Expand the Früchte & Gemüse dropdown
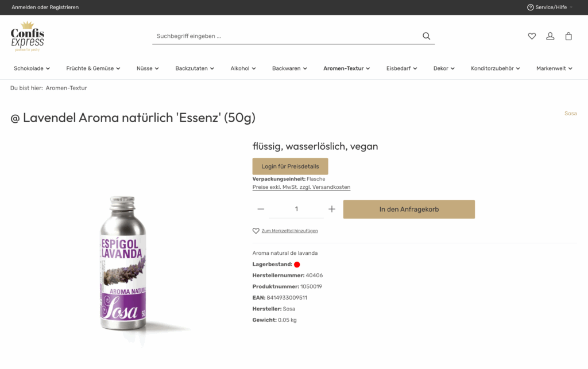588x369 pixels. pyautogui.click(x=94, y=68)
